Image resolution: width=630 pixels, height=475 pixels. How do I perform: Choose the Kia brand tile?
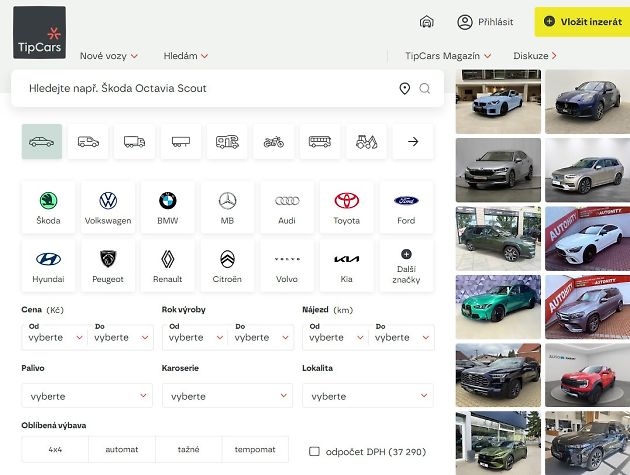pyautogui.click(x=347, y=266)
